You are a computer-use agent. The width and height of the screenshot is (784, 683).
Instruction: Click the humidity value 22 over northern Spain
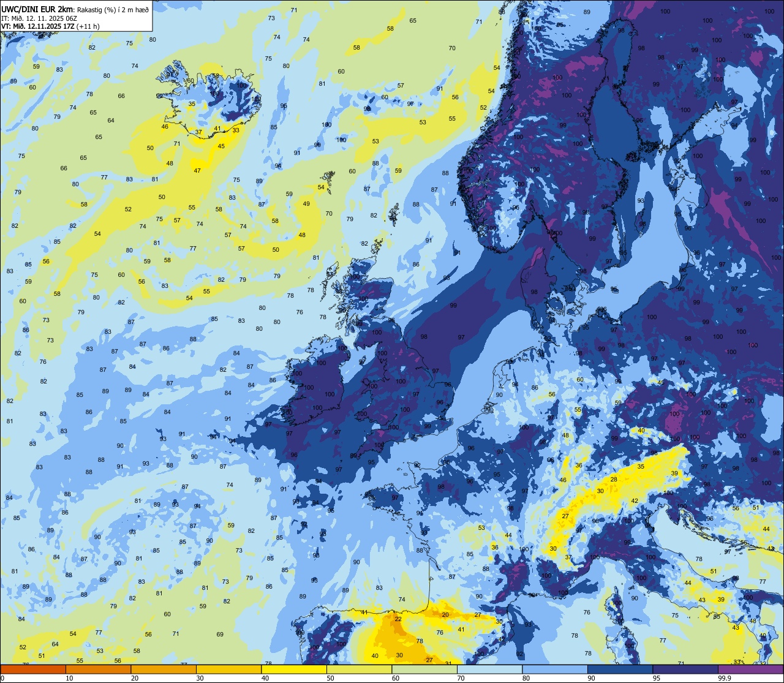point(398,619)
